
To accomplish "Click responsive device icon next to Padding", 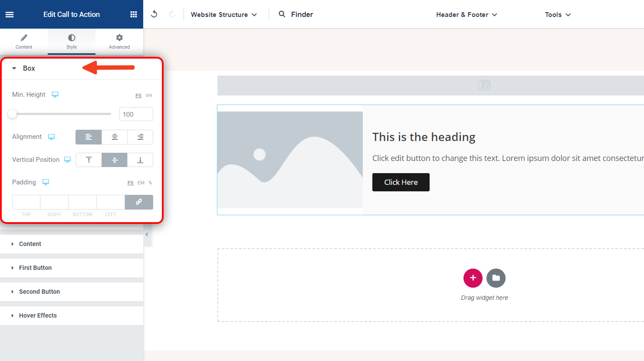I will (46, 182).
